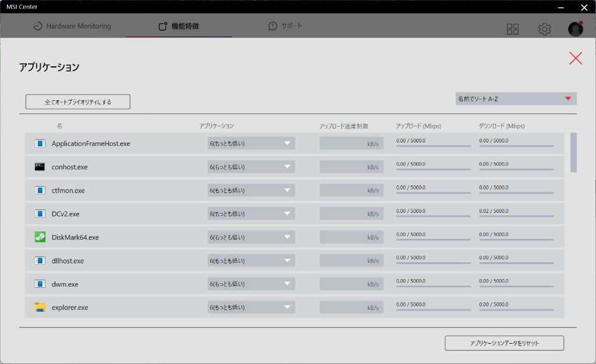Switch to the サポート tab
The height and width of the screenshot is (364, 596).
(285, 26)
